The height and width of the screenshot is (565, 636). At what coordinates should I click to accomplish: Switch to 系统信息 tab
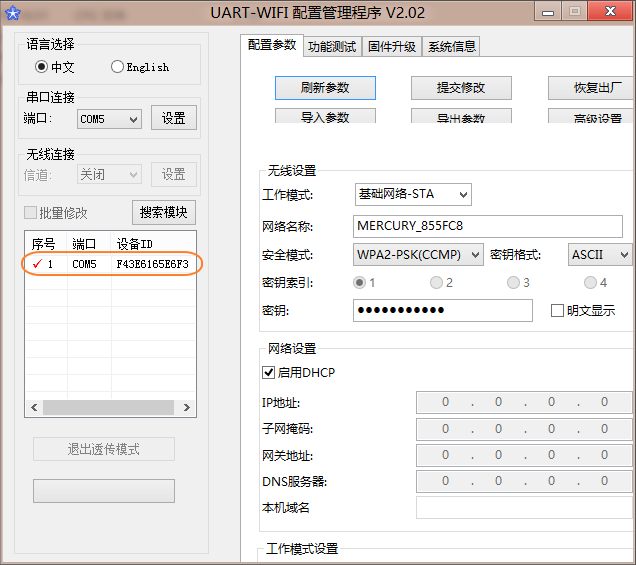pyautogui.click(x=451, y=47)
